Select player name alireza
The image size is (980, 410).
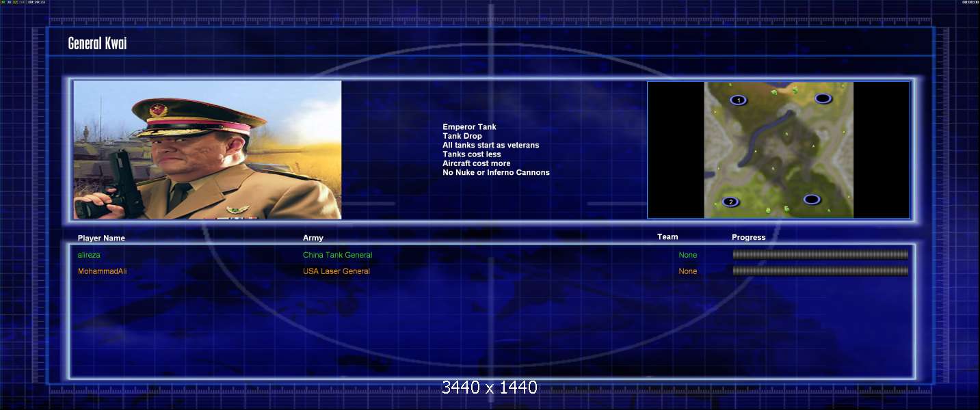(x=89, y=255)
